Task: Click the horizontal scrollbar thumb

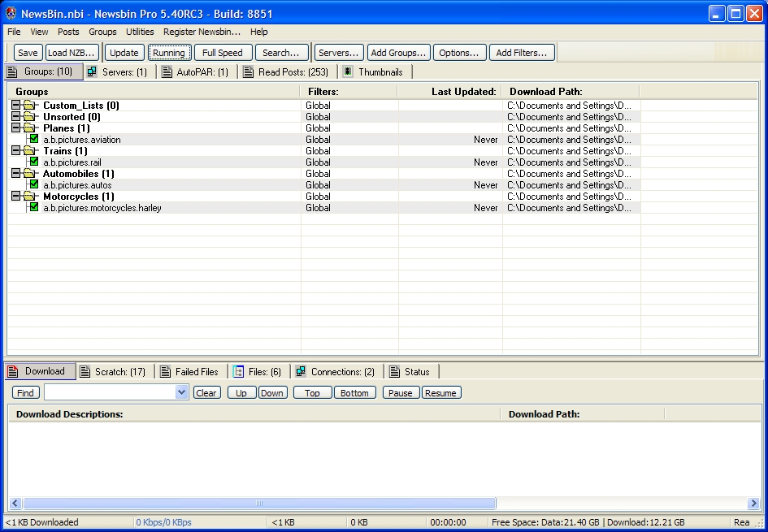Action: (x=259, y=503)
